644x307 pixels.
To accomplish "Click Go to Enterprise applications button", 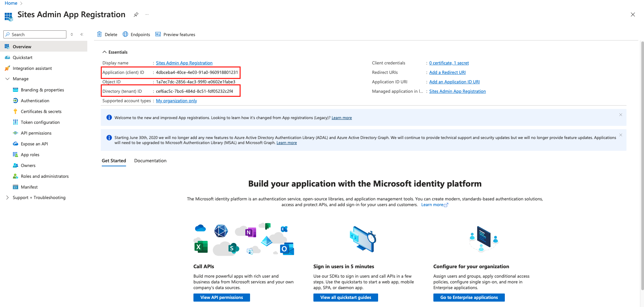I will point(469,297).
